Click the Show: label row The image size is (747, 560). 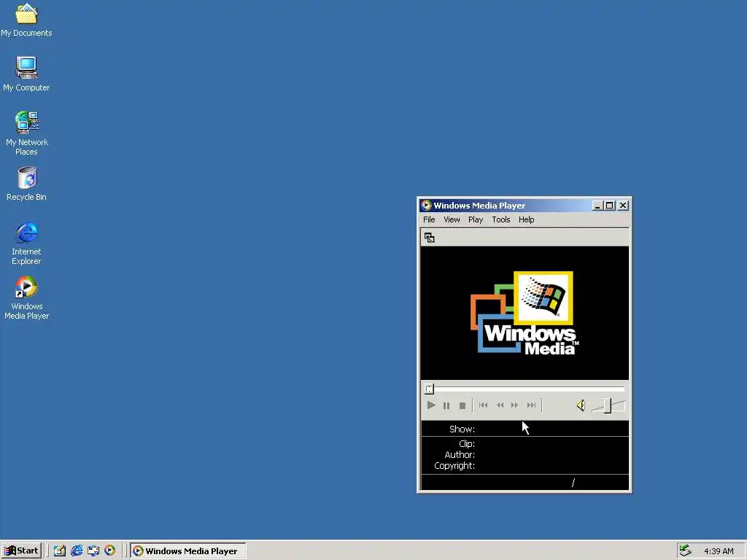coord(525,429)
